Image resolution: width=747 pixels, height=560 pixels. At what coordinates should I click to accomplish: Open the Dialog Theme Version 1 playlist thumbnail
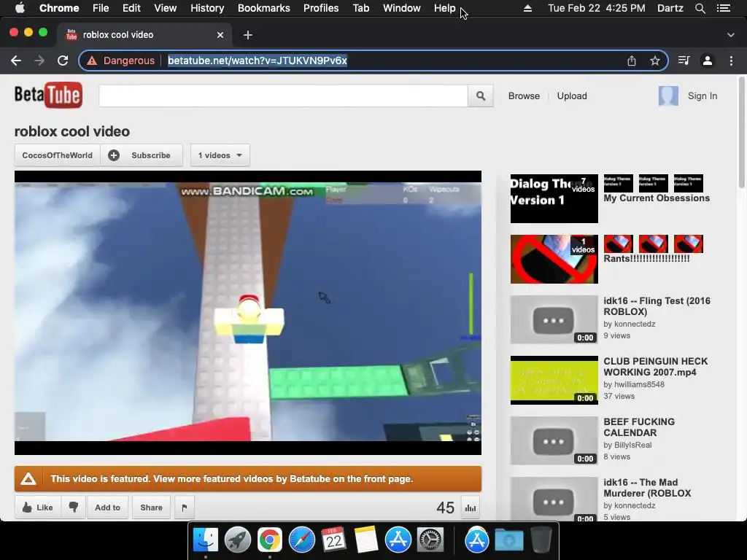(554, 198)
